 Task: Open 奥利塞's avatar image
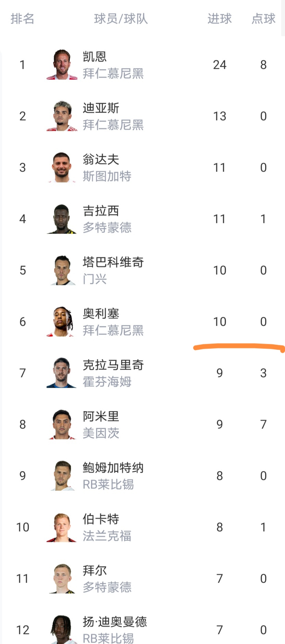(62, 322)
